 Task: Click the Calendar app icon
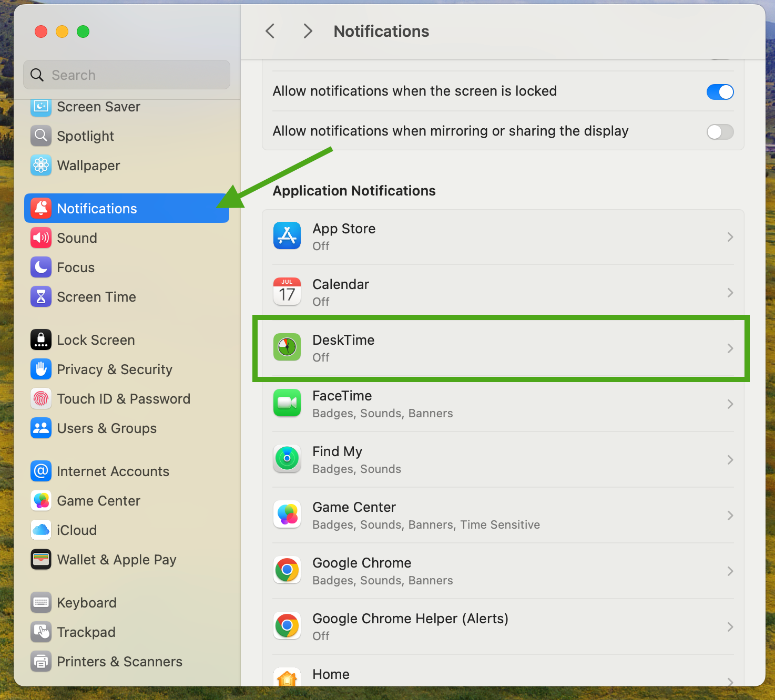pos(287,292)
